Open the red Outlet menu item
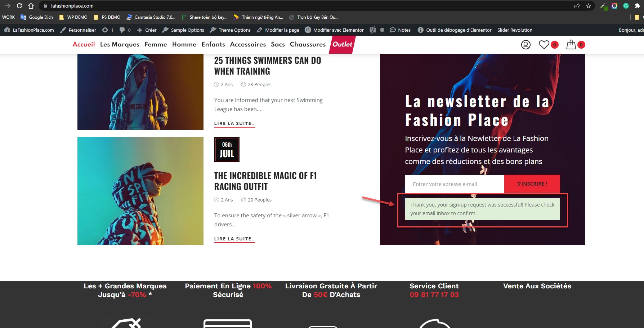Image resolution: width=644 pixels, height=328 pixels. coord(342,44)
